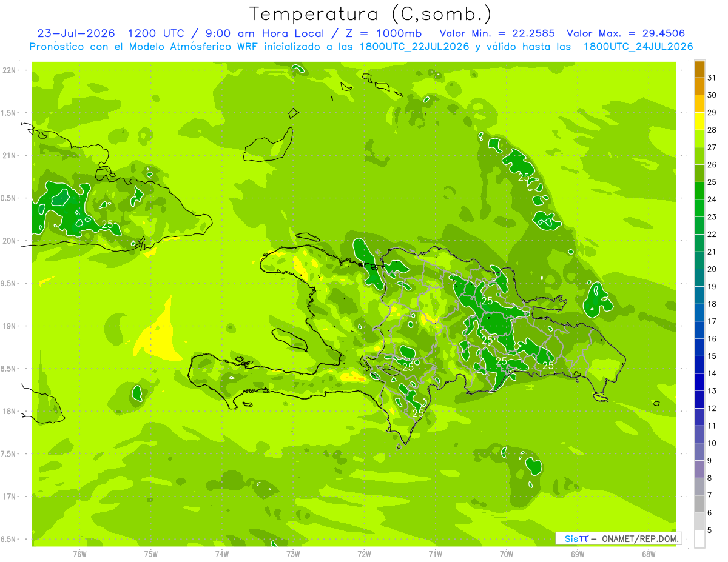The width and height of the screenshot is (728, 562).
Task: Click the '74W' longitude axis label
Action: (222, 554)
